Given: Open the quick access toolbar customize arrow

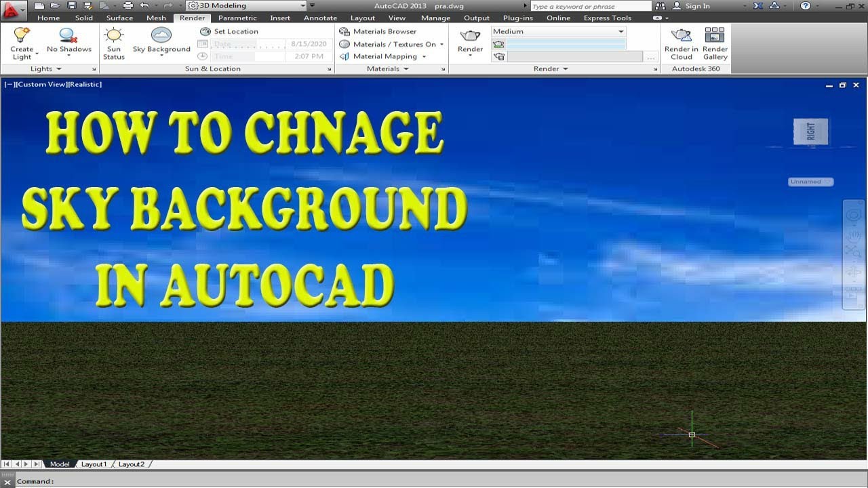Looking at the screenshot, I should (x=312, y=5).
